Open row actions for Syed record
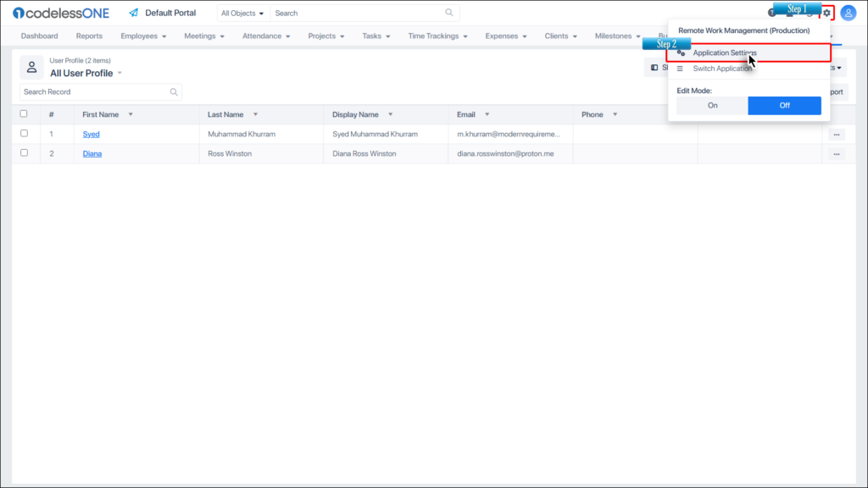This screenshot has height=488, width=868. (837, 135)
